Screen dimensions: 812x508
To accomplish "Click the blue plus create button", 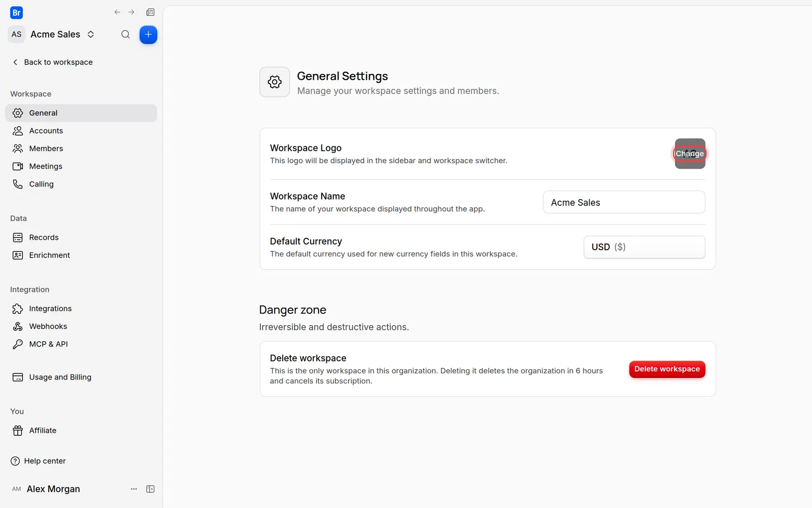I will coord(148,35).
